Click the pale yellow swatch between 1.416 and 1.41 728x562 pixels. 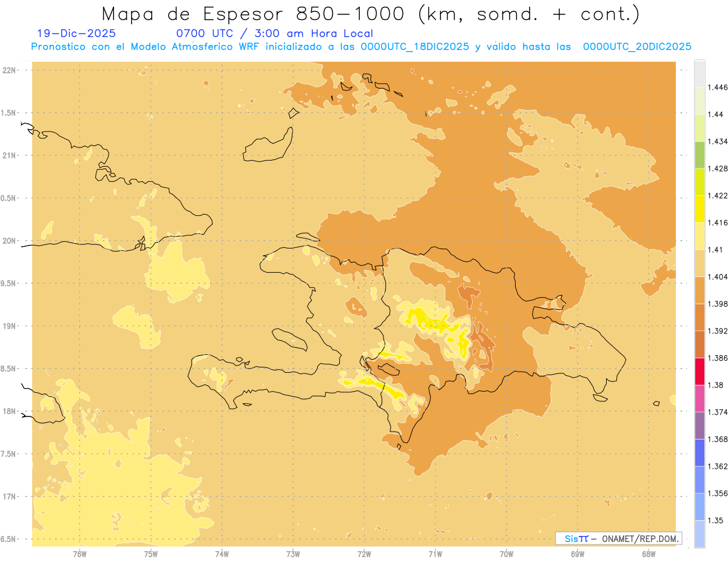pyautogui.click(x=699, y=236)
